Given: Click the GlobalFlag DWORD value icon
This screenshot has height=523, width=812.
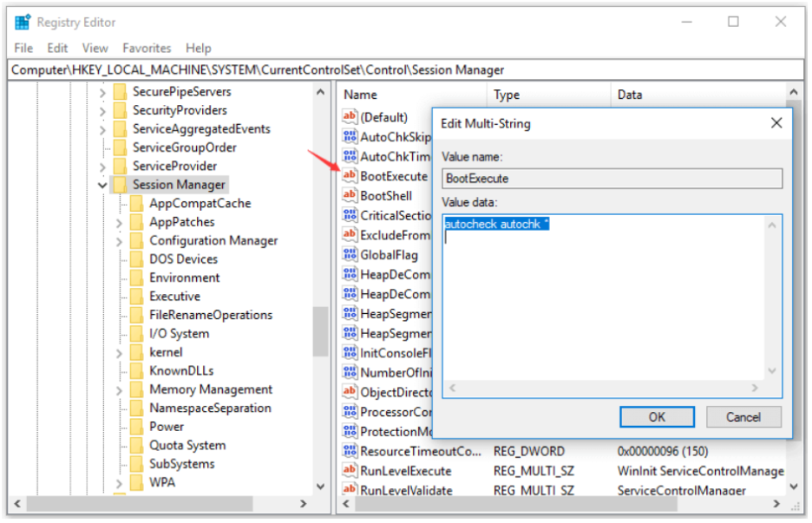Looking at the screenshot, I should point(350,254).
